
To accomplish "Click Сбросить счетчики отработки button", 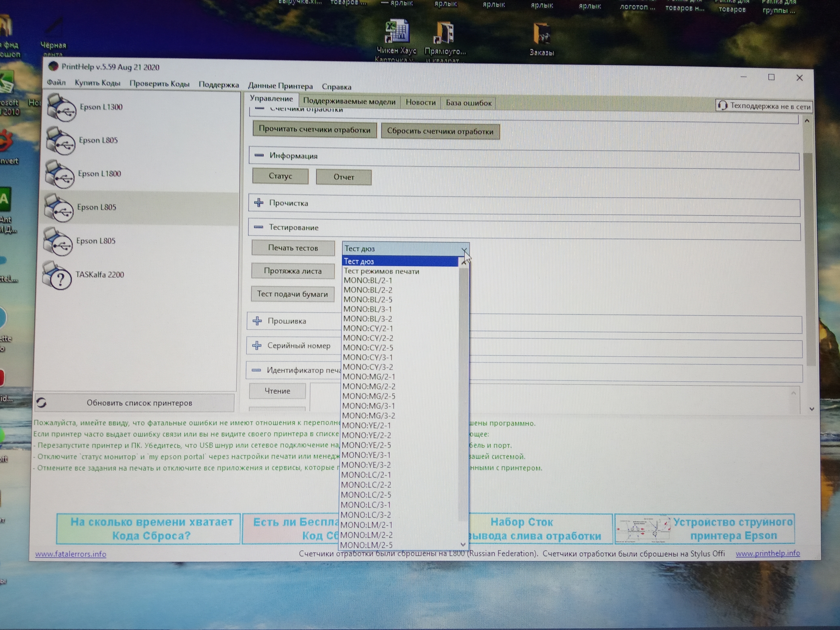I will (440, 131).
